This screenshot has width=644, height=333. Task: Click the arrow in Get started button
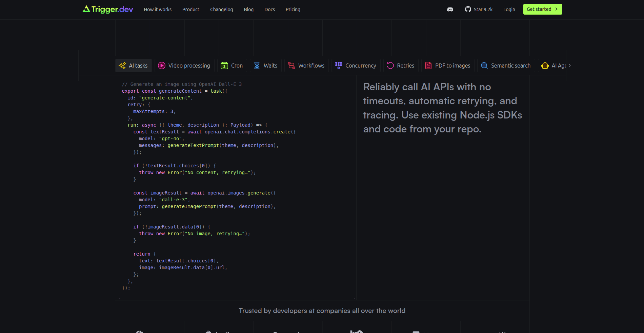pyautogui.click(x=556, y=9)
